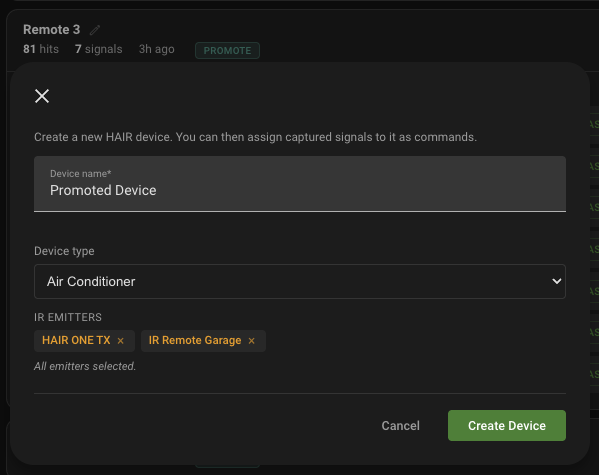Viewport: 599px width, 475px height.
Task: Click the 3h ago timestamp
Action: point(157,49)
